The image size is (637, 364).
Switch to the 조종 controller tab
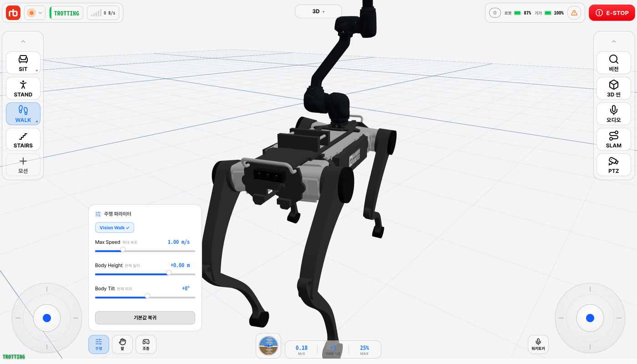pyautogui.click(x=146, y=344)
